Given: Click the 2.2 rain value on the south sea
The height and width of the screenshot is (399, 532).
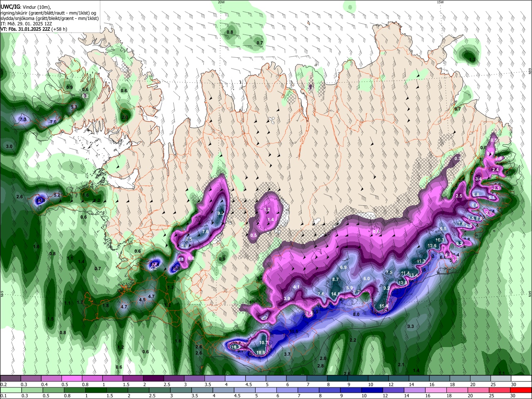Looking at the screenshot, I should 353,340.
